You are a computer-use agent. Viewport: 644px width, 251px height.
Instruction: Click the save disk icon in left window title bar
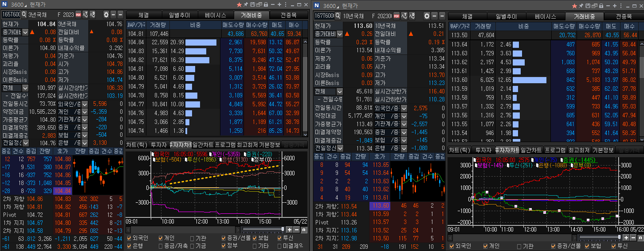[252, 5]
